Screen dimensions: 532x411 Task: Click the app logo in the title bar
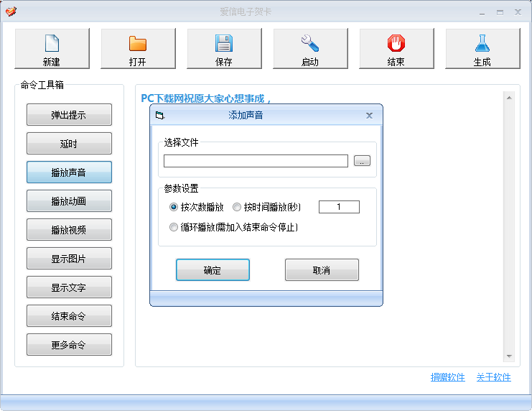11,11
